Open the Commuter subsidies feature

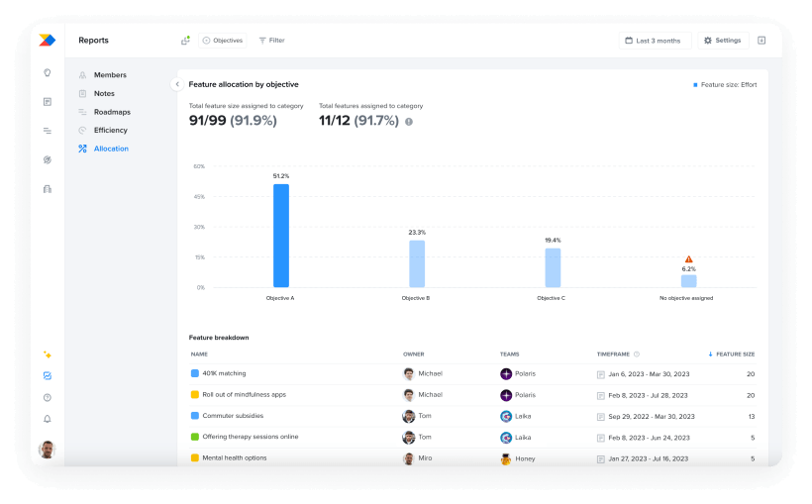[x=233, y=416]
